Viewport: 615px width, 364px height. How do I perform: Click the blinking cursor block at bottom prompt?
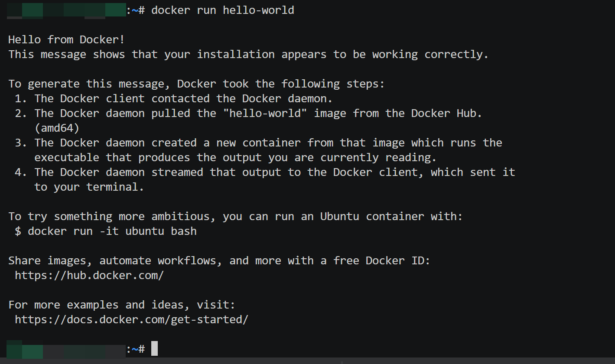[154, 349]
